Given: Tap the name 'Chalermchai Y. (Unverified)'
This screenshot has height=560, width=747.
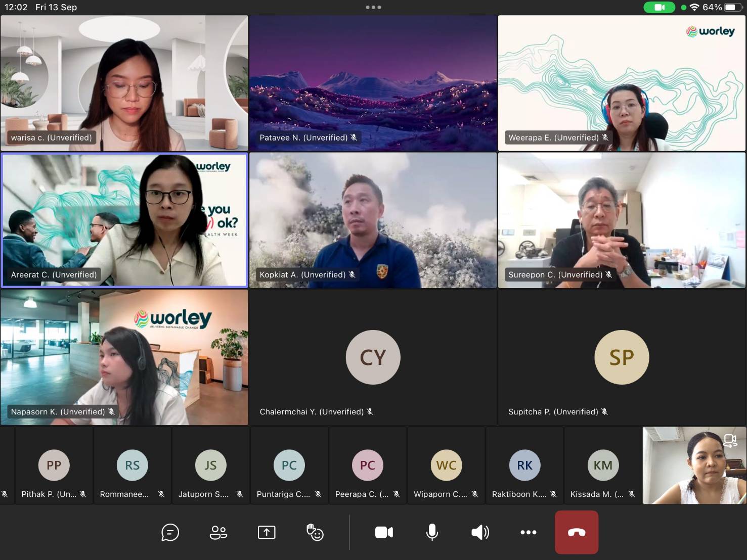Looking at the screenshot, I should (312, 411).
